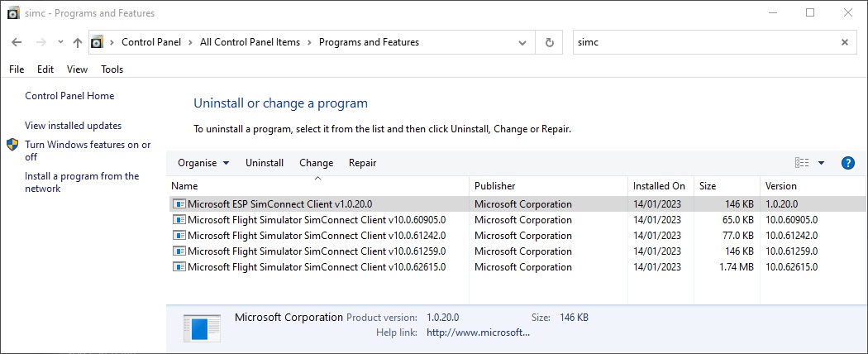868x354 pixels.
Task: Click the 1.74 MB size cell
Action: [x=735, y=267]
